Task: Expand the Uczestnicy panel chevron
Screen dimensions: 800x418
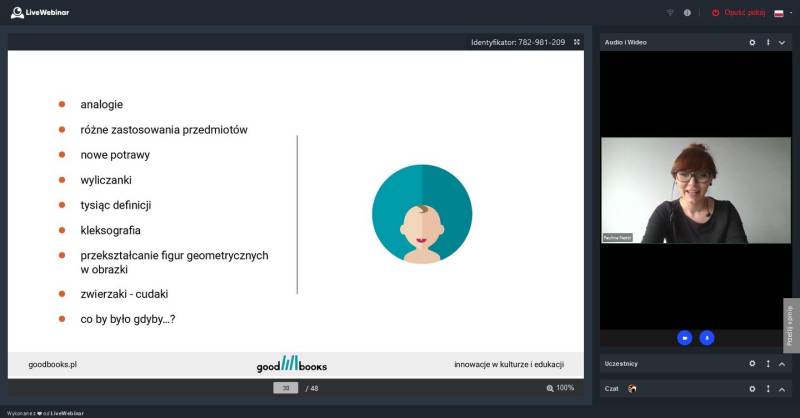Action: (x=782, y=363)
